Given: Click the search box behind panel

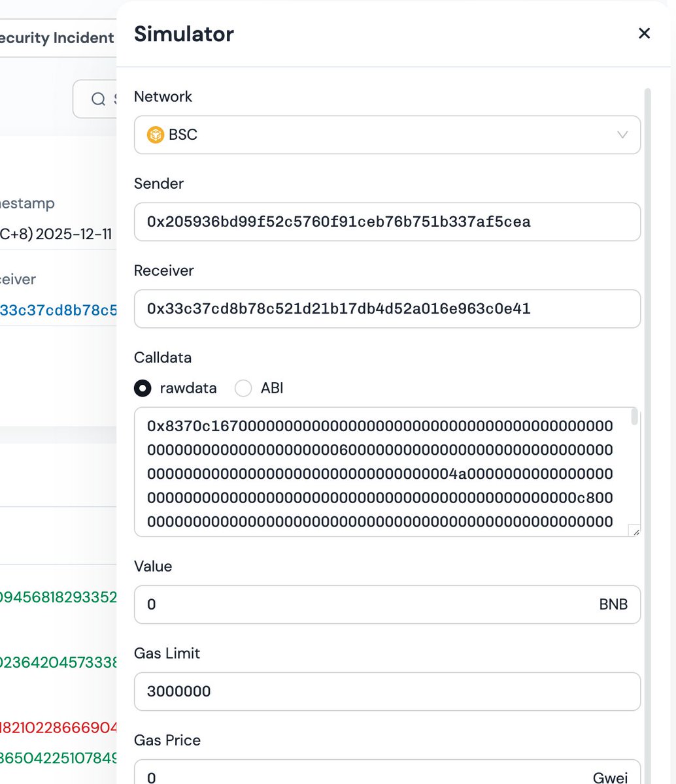Looking at the screenshot, I should pos(95,99).
